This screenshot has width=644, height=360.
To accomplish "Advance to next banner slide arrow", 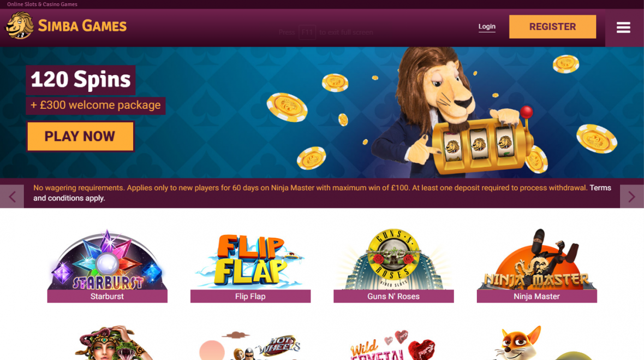I will pyautogui.click(x=631, y=197).
